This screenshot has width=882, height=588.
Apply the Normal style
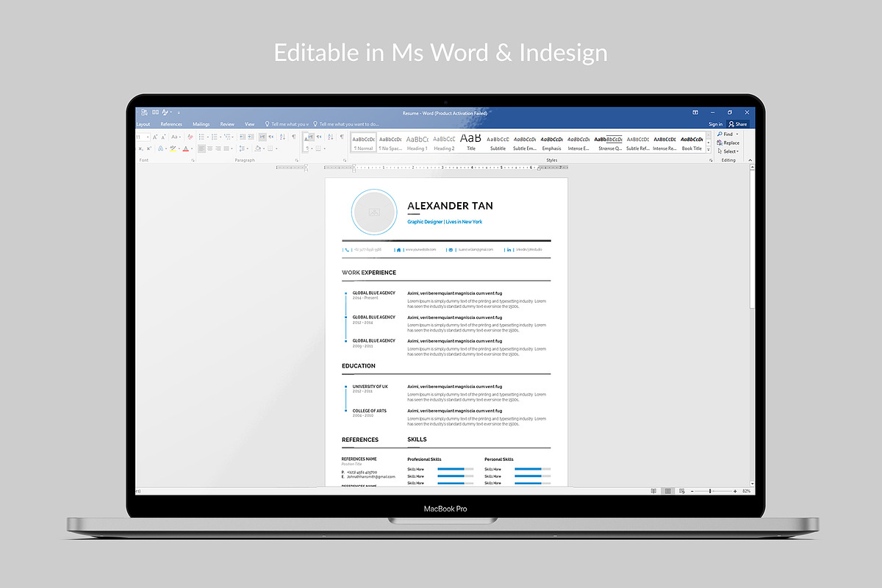point(364,143)
